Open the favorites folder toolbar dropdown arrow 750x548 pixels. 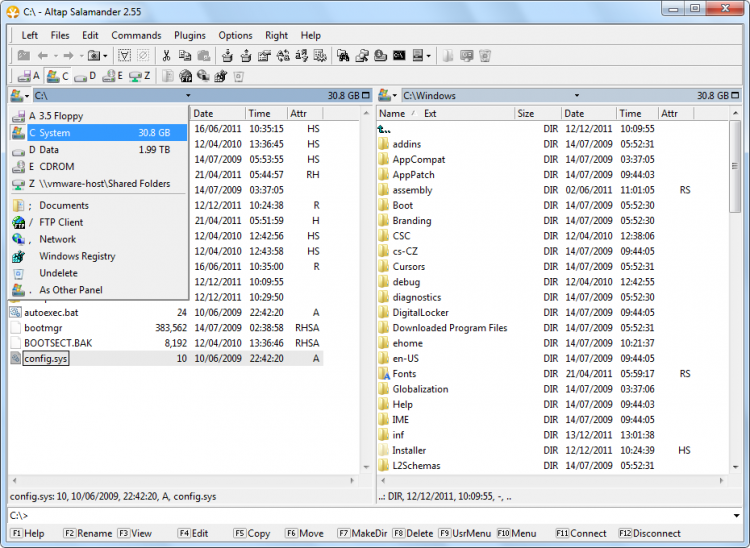tap(105, 56)
